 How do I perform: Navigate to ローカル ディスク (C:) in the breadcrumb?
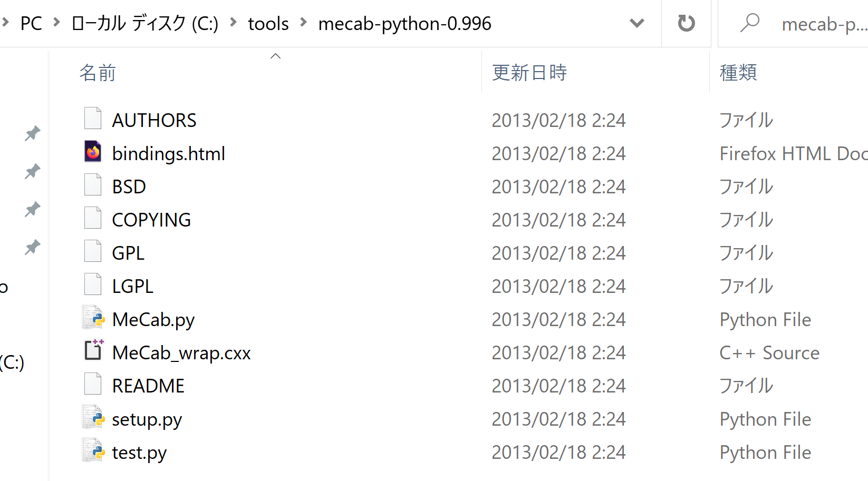coord(145,24)
